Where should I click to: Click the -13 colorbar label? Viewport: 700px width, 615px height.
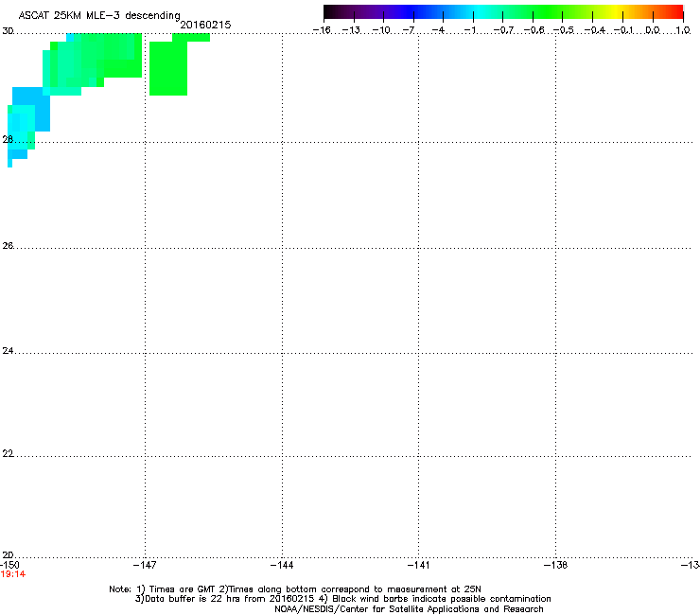coord(351,30)
